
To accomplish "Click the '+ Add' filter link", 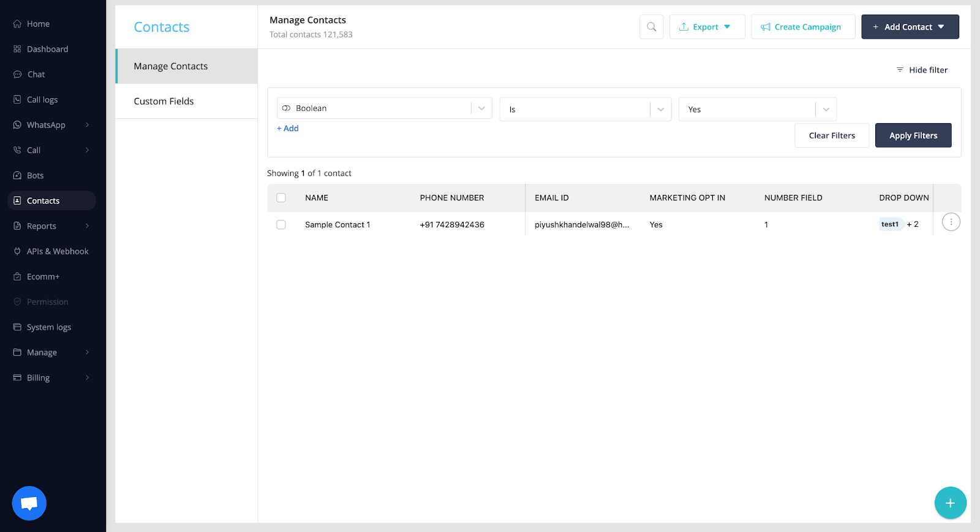I will point(288,129).
